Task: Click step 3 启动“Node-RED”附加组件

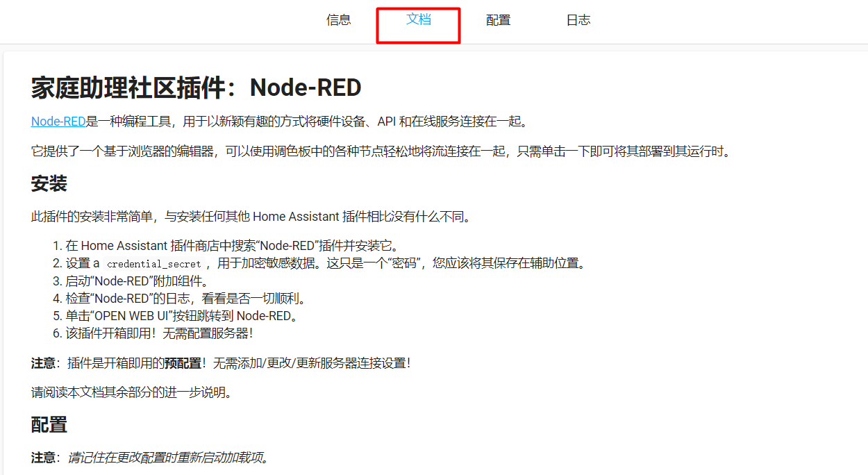Action: pos(137,281)
